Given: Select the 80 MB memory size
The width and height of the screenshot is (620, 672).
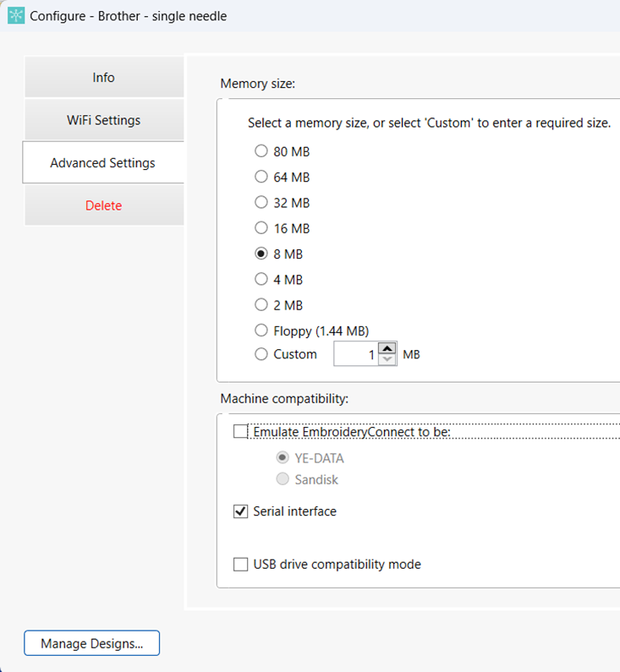Looking at the screenshot, I should tap(261, 152).
